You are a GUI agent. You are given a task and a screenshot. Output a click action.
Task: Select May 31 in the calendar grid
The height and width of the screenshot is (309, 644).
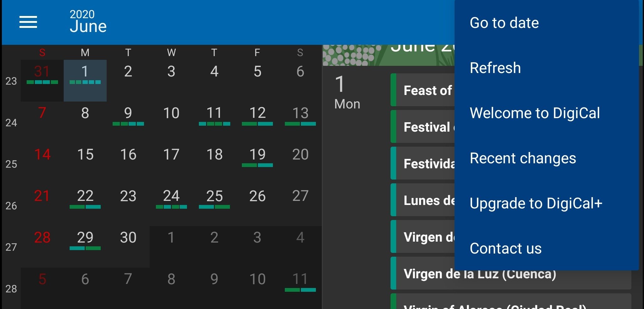42,80
